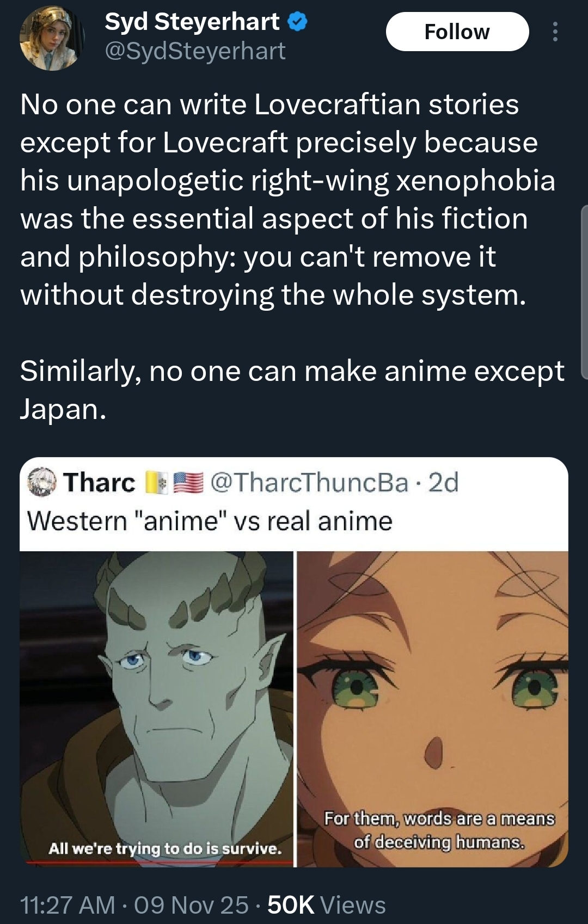This screenshot has width=588, height=924.
Task: Click the 09 Nov 25 date
Action: coord(191,905)
